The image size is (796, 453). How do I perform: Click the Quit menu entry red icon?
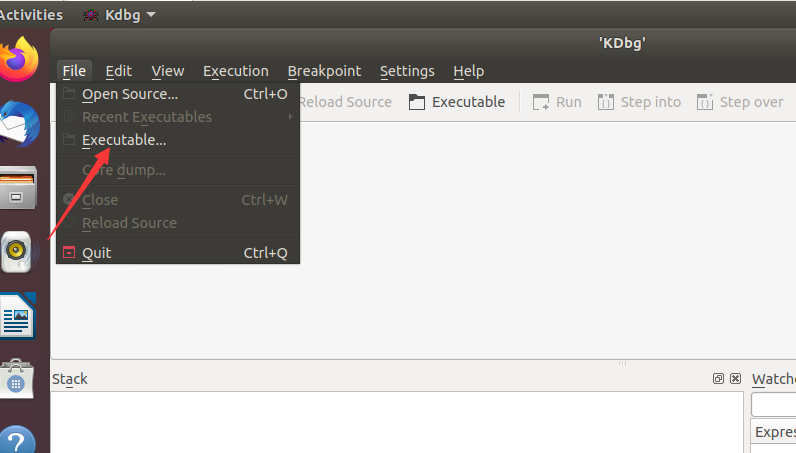[x=69, y=252]
